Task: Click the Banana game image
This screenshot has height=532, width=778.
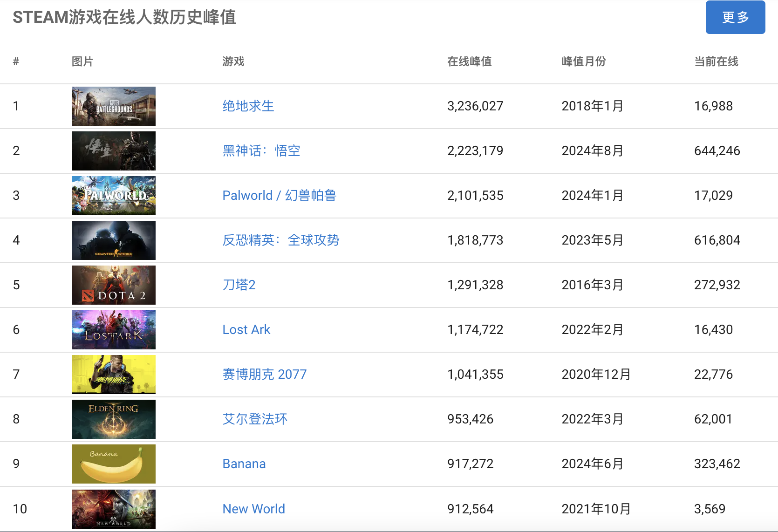Action: pyautogui.click(x=113, y=464)
